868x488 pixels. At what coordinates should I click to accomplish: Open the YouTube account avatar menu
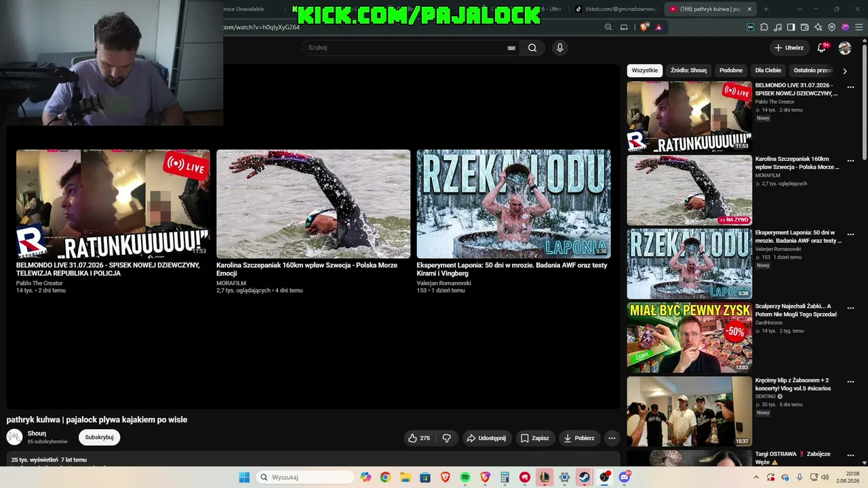pos(845,48)
